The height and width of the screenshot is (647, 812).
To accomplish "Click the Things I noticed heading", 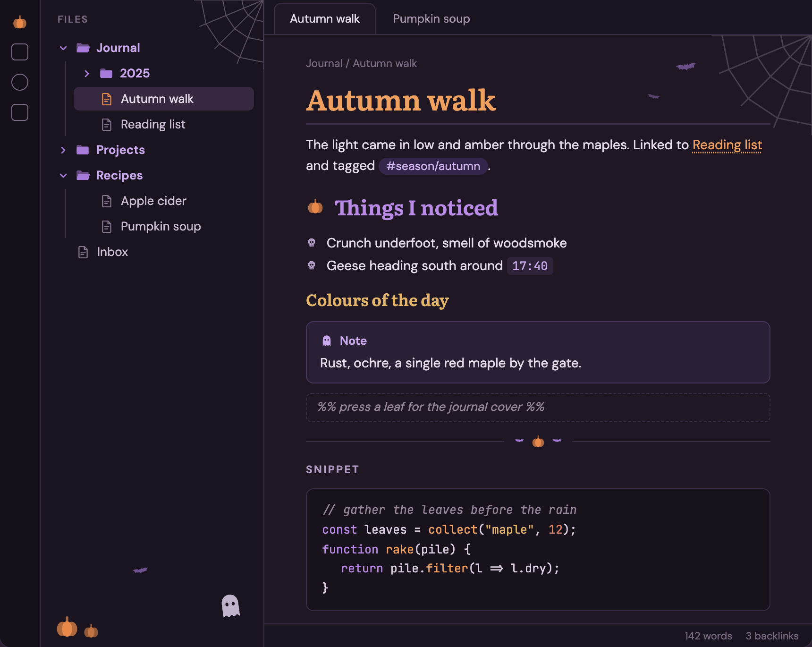I will [416, 208].
